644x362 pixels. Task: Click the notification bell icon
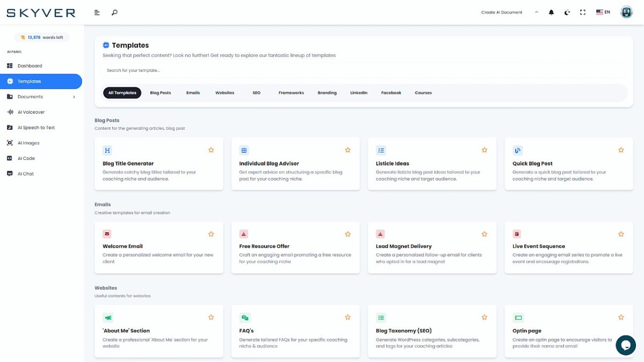[x=551, y=12]
